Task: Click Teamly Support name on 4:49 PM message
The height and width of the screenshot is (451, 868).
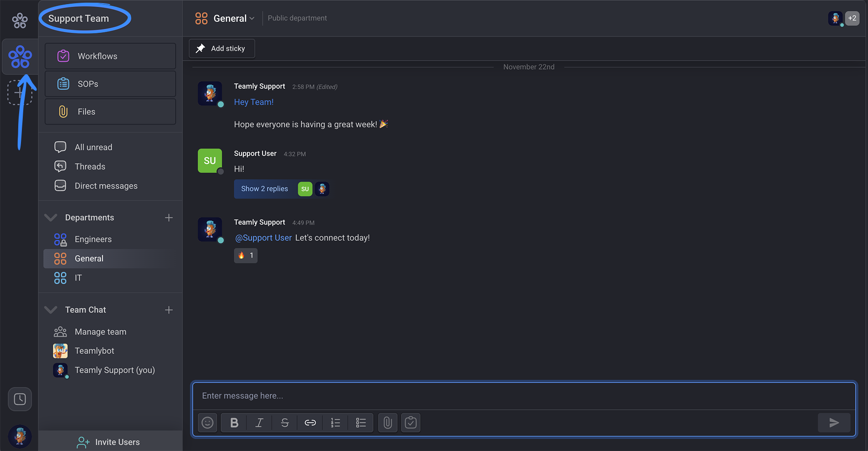Action: pos(259,222)
